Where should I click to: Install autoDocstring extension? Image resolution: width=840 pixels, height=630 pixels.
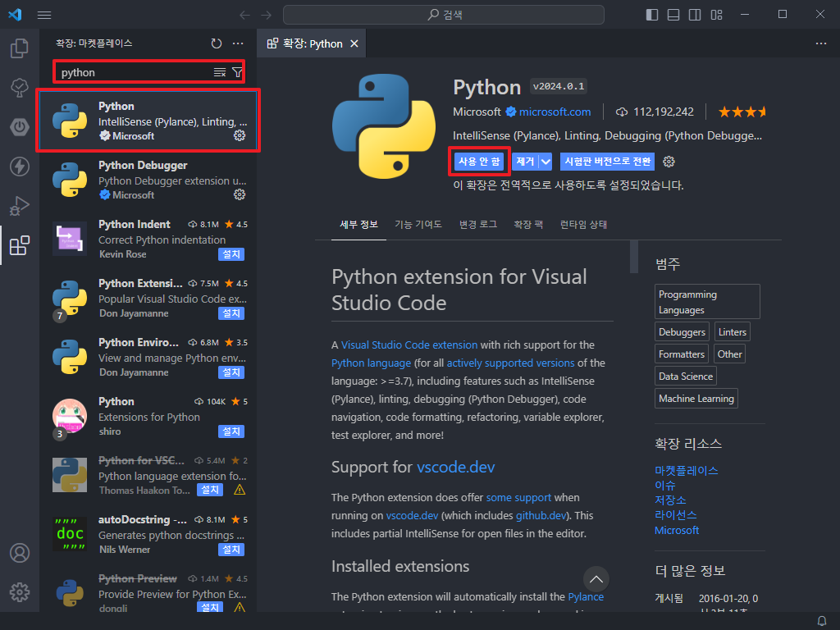click(231, 550)
